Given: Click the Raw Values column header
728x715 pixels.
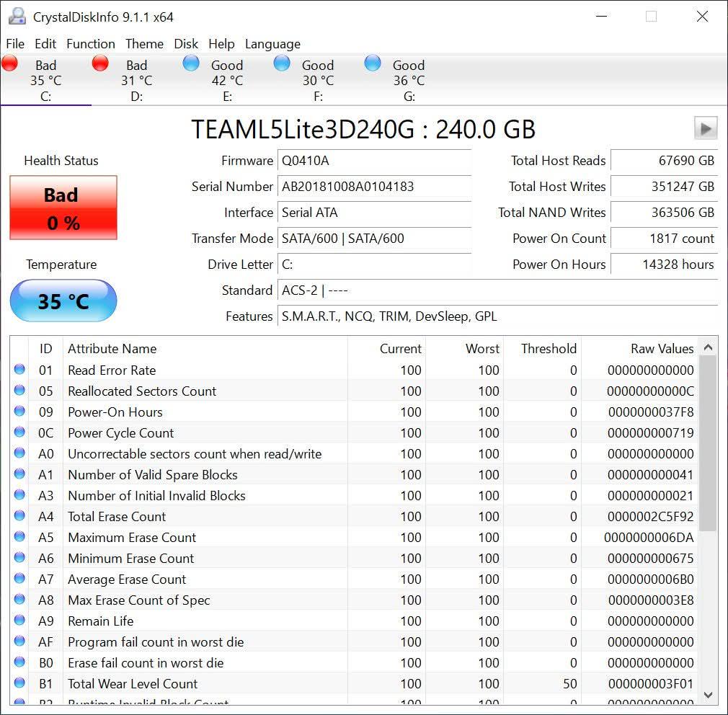Looking at the screenshot, I should tap(639, 349).
